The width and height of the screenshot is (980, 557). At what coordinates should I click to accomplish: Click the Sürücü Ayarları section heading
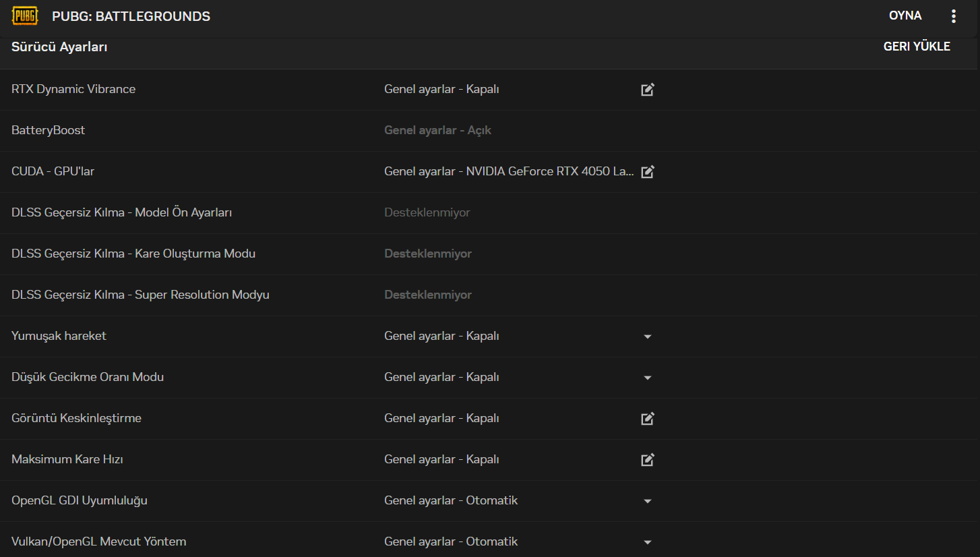click(59, 47)
